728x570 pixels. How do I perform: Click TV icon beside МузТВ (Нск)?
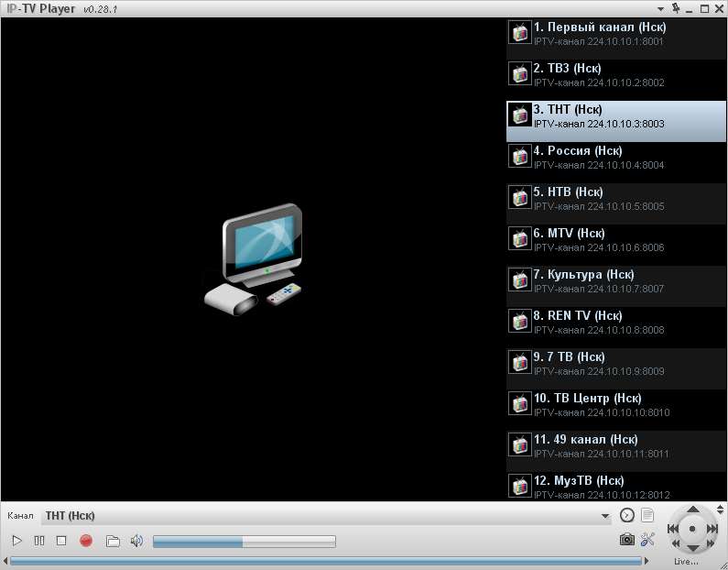(520, 486)
